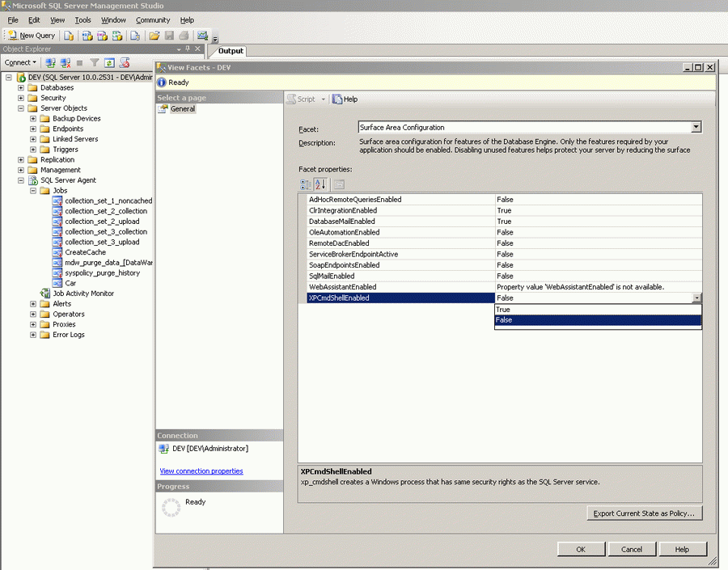Click the Print icon in the toolbar
Image resolution: width=728 pixels, height=570 pixels.
tap(184, 36)
